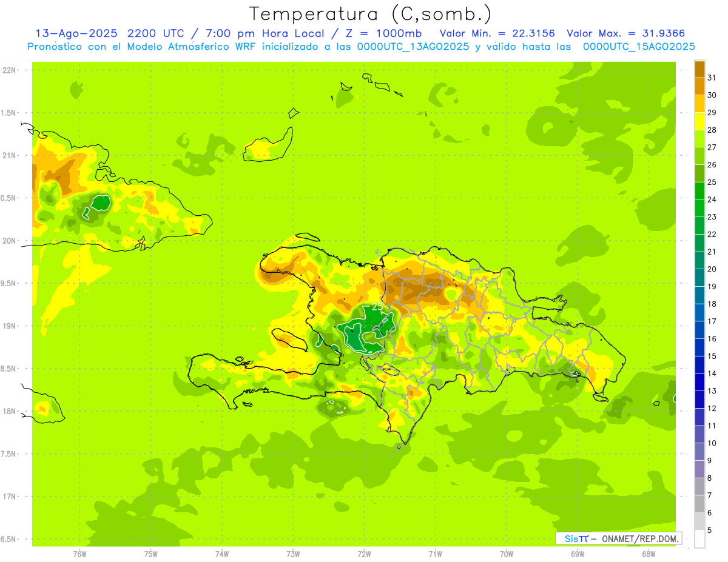Click dark brown legend swatch above 31
The width and height of the screenshot is (728, 562).
699,69
